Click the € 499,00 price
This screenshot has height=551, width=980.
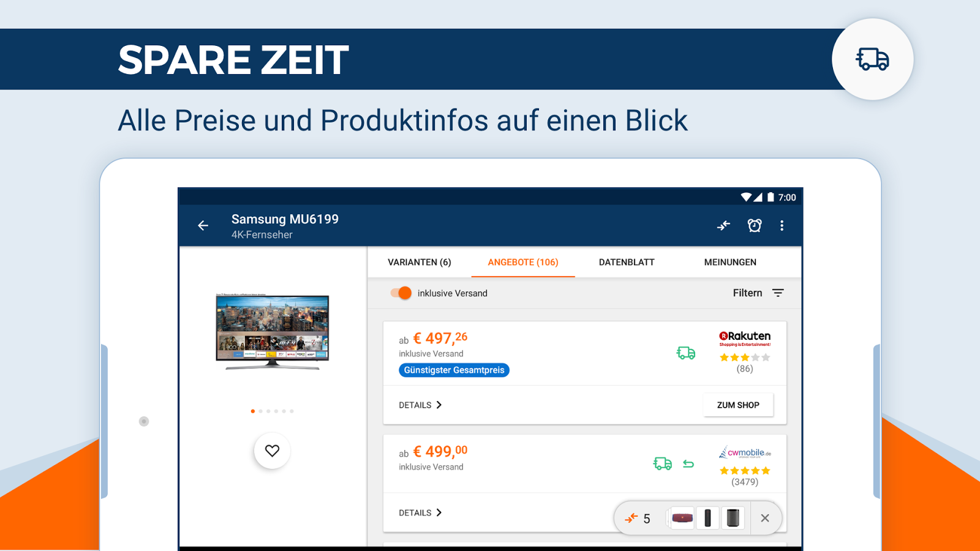[x=440, y=451]
